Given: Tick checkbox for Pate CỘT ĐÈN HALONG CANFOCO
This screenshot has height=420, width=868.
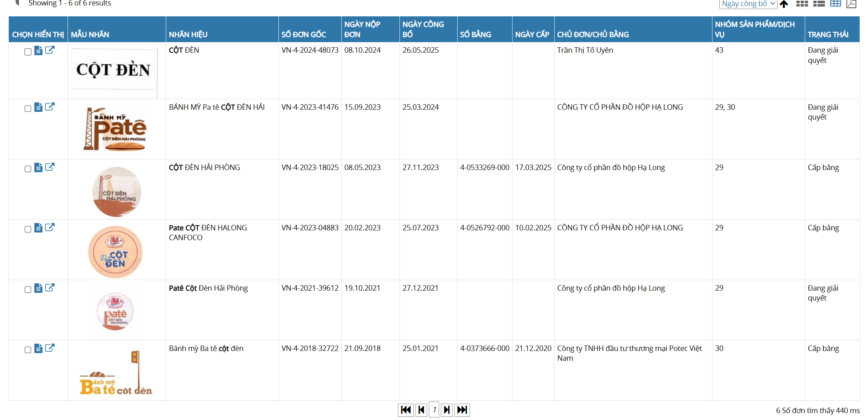Looking at the screenshot, I should tap(28, 229).
